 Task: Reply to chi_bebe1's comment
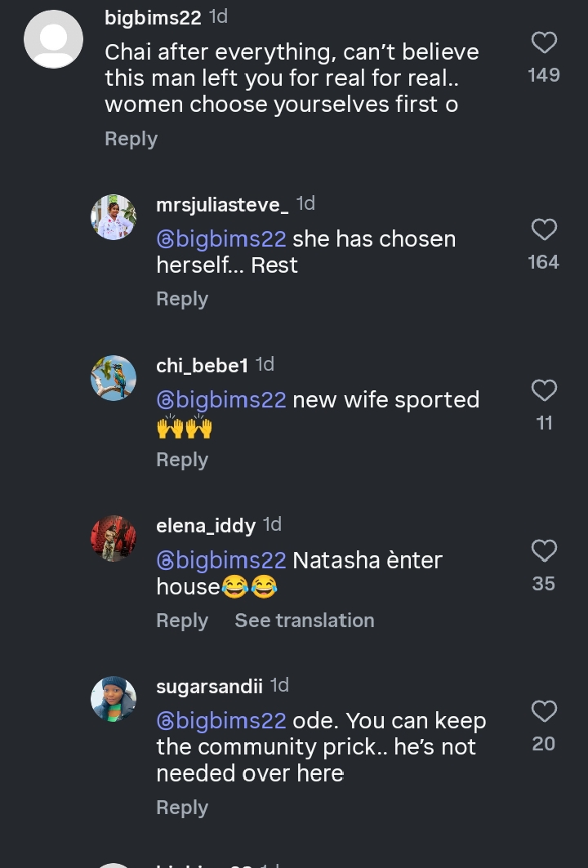coord(182,460)
